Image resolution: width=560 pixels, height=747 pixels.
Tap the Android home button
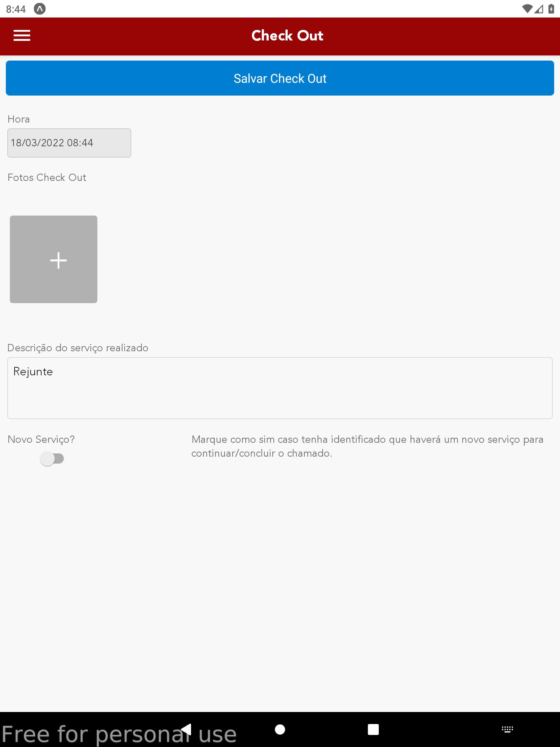(280, 729)
